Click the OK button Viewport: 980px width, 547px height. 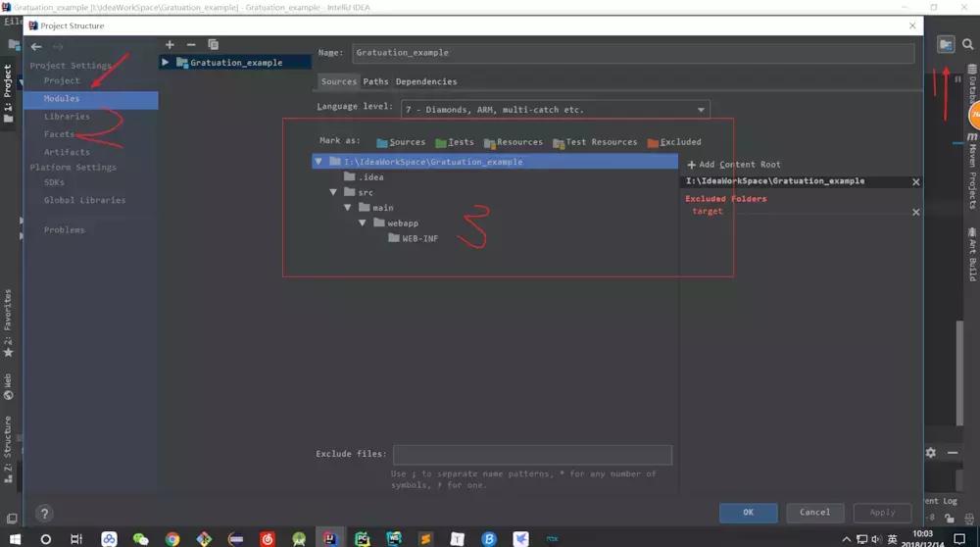coord(748,512)
